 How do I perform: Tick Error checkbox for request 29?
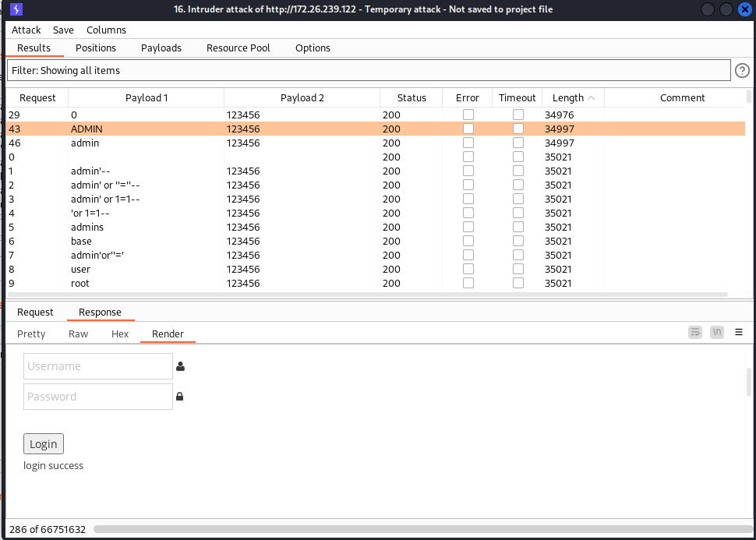coord(468,115)
